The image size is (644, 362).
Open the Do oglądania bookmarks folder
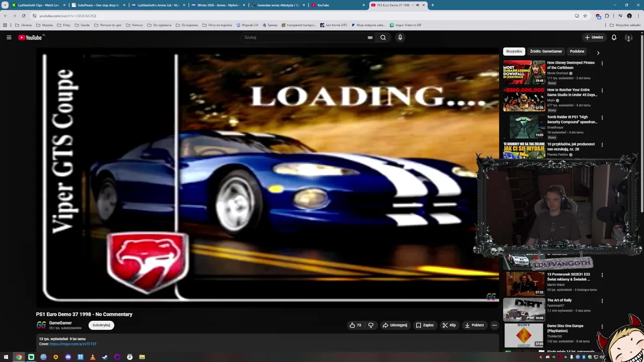pos(159,25)
